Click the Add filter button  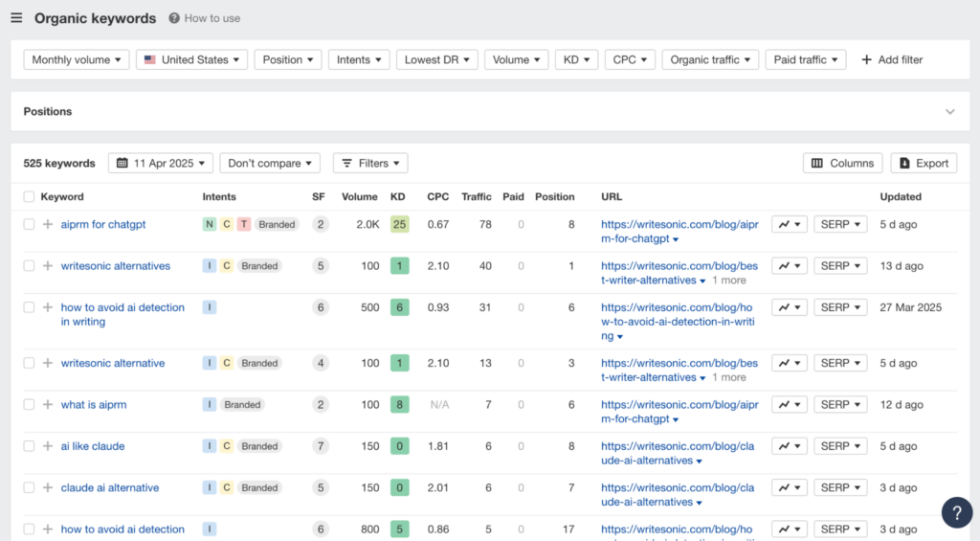coord(892,59)
